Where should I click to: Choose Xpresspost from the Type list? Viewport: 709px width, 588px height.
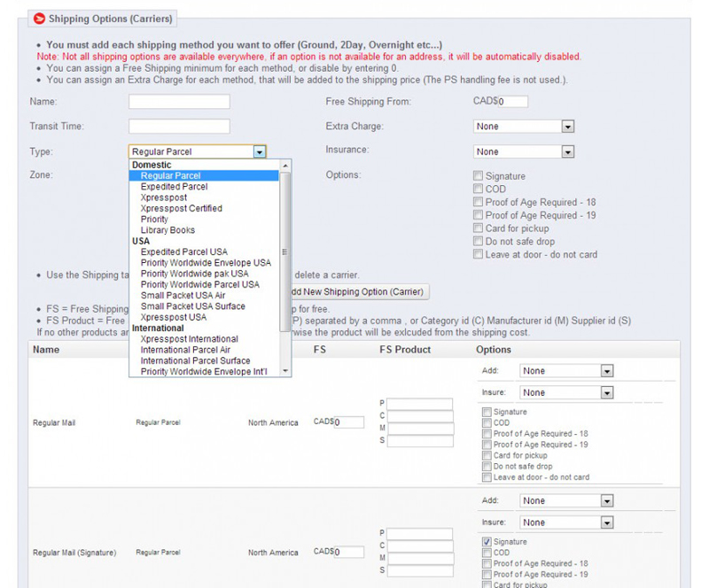point(164,197)
